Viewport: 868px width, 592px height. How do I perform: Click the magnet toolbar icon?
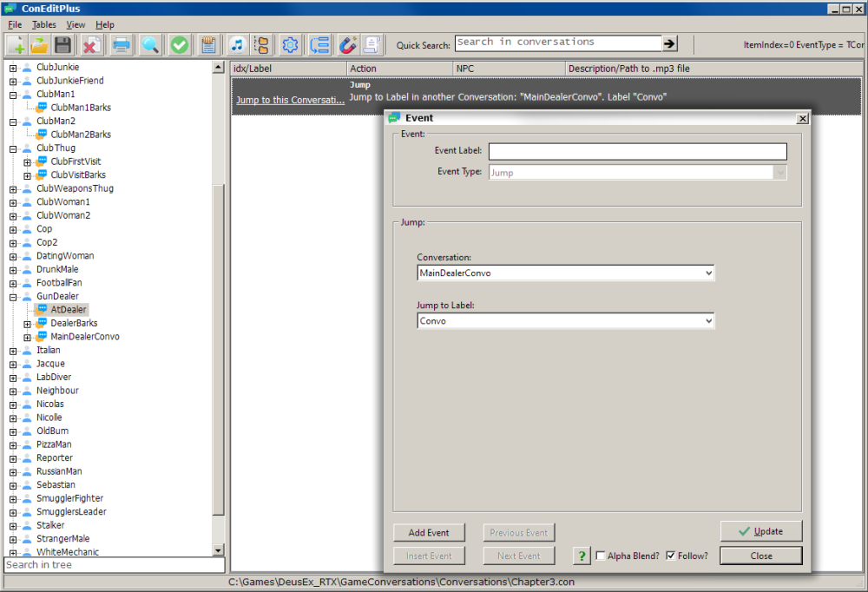tap(347, 45)
